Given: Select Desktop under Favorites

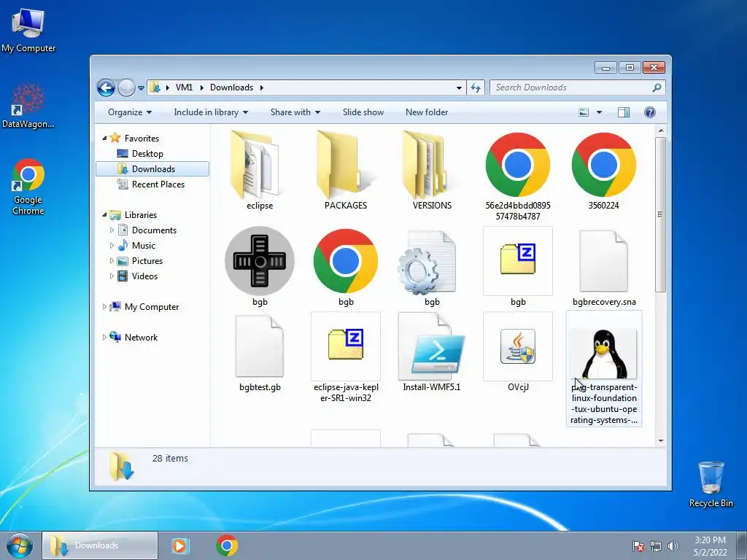Looking at the screenshot, I should coord(147,154).
